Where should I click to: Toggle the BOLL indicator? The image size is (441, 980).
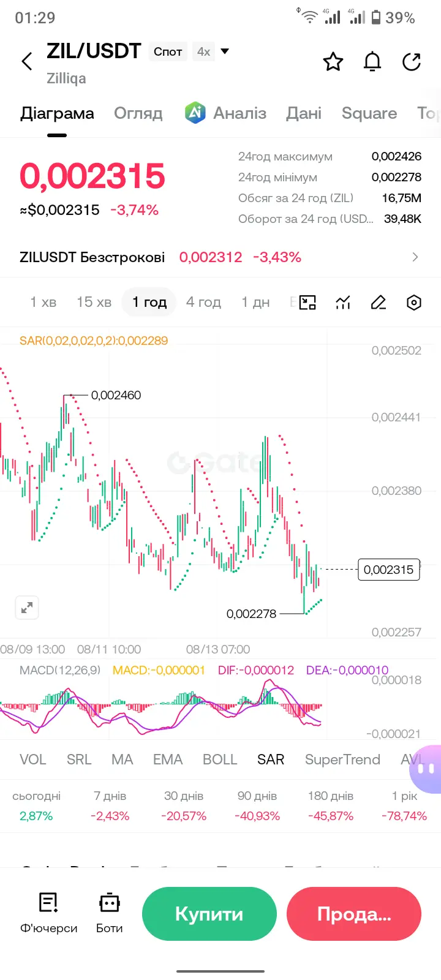(x=220, y=759)
